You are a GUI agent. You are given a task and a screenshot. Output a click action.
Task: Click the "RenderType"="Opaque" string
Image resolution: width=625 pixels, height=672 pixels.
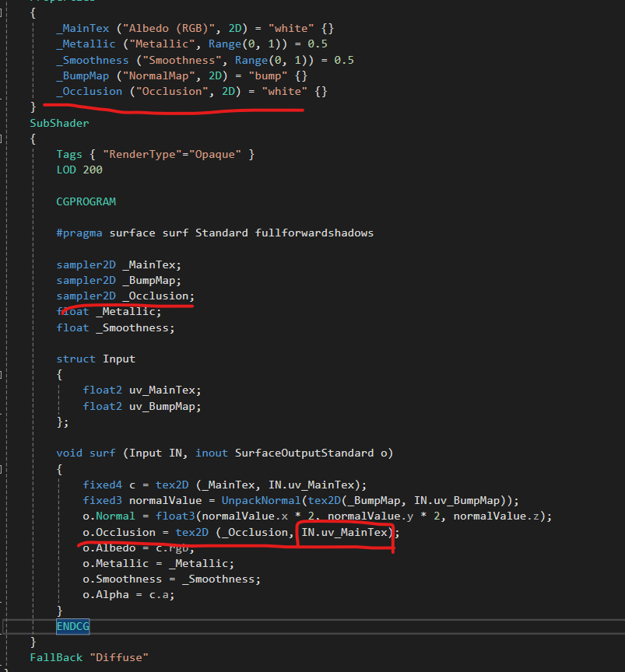pyautogui.click(x=172, y=154)
